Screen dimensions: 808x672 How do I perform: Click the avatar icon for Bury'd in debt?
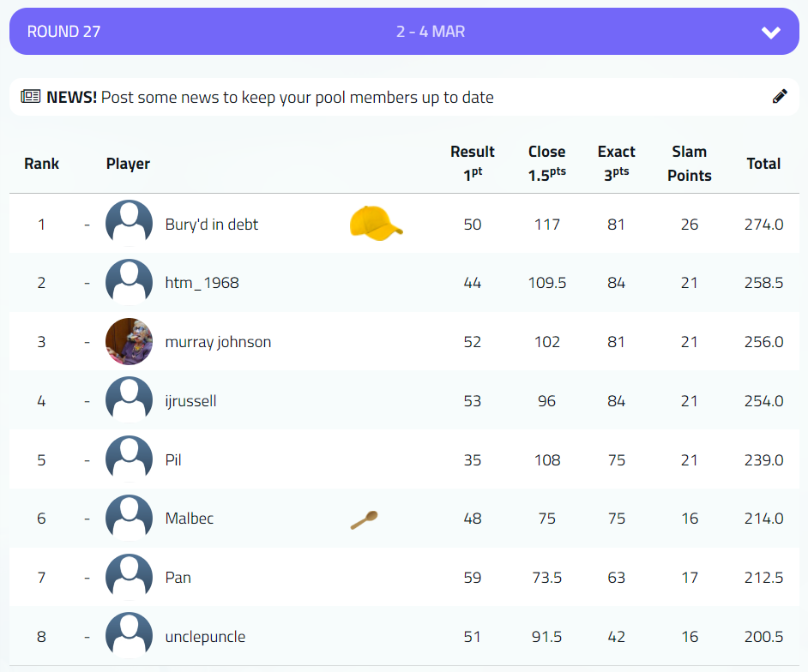pos(130,224)
